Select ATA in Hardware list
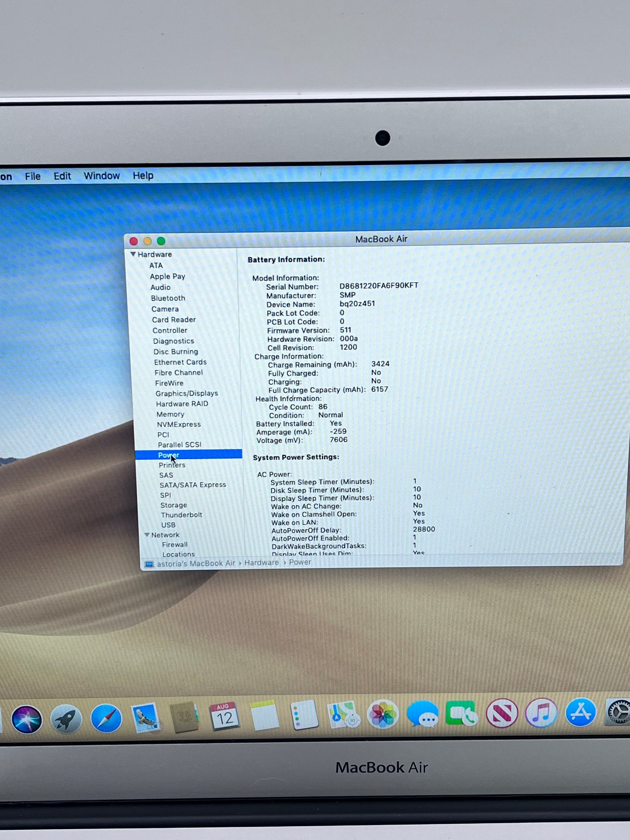The image size is (630, 840). coord(156,265)
